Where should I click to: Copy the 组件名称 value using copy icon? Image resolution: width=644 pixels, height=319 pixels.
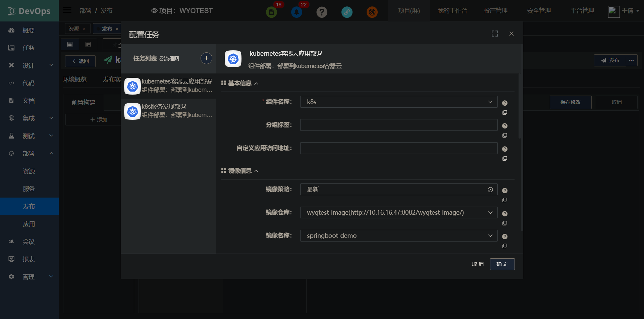(505, 113)
